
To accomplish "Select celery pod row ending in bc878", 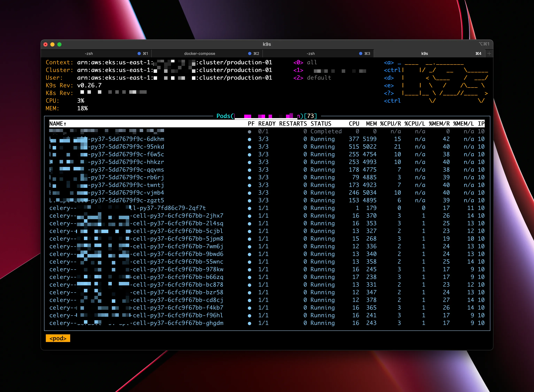I will point(267,285).
